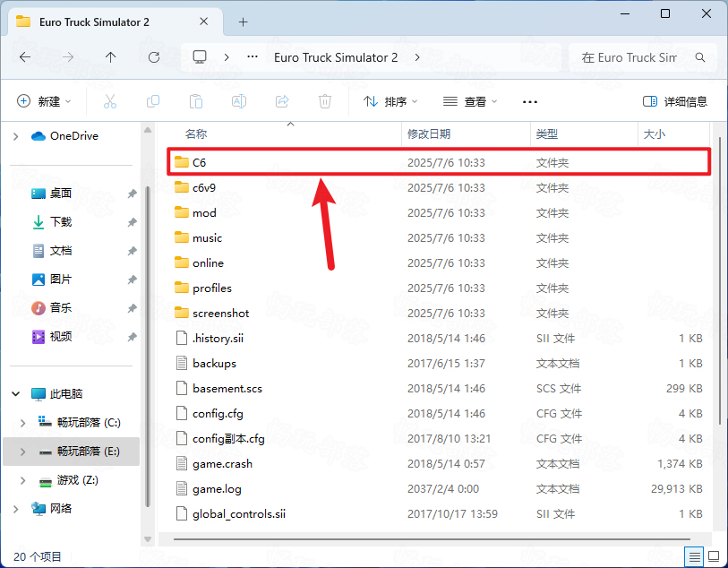This screenshot has height=568, width=728.
Task: Toggle the 详细信息 details pane
Action: click(674, 101)
